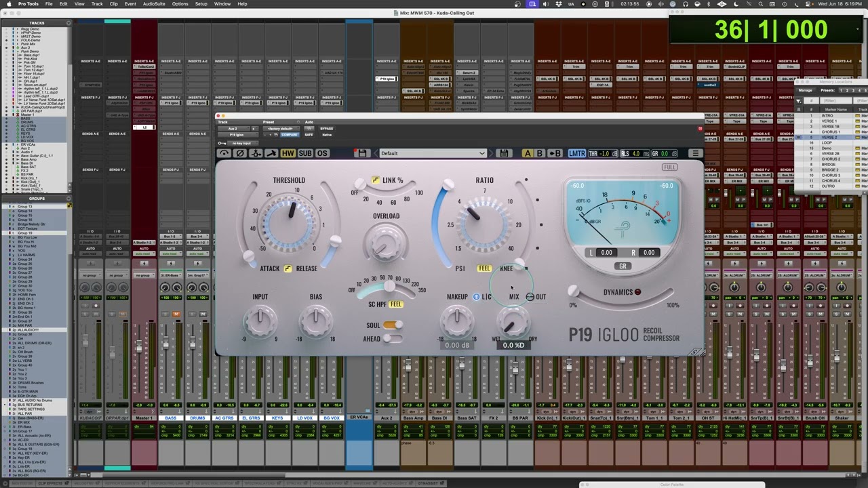Open the AudioSuite menu

154,4
